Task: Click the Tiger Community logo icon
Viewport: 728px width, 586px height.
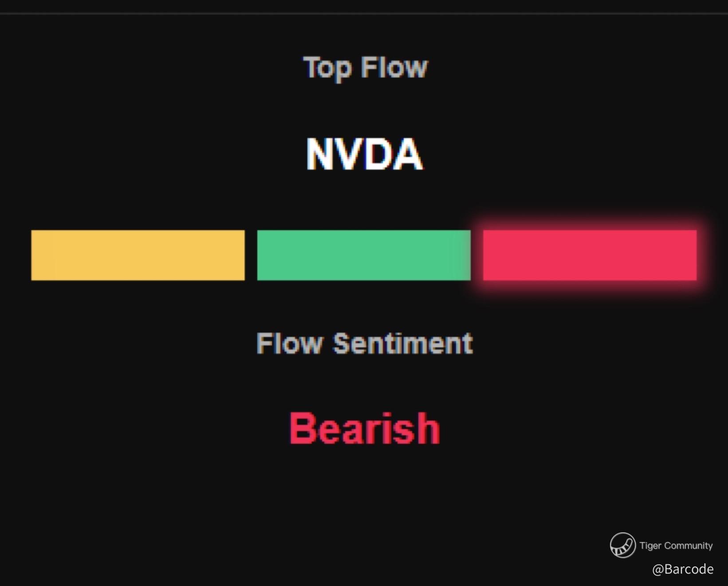Action: click(622, 545)
